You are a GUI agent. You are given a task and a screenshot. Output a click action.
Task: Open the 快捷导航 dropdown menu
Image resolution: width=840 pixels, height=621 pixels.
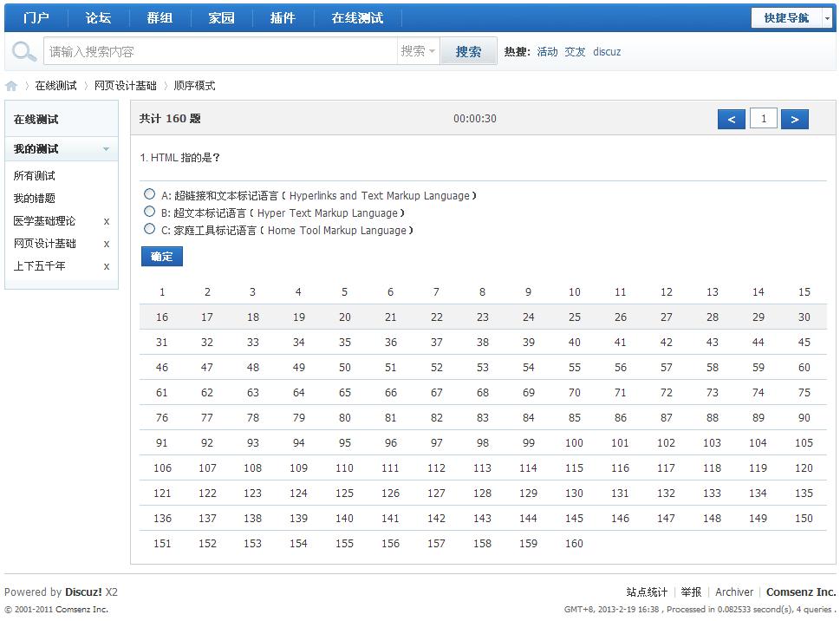click(791, 18)
